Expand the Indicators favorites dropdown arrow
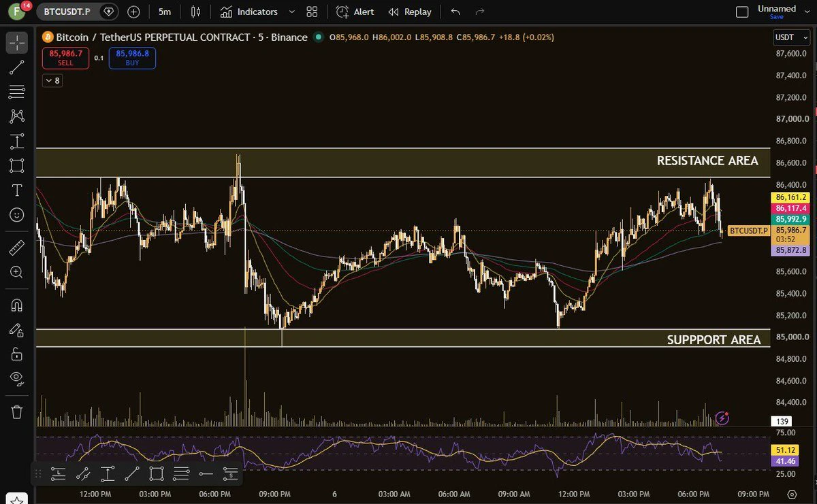Screen dimensions: 817x504 click(292, 12)
